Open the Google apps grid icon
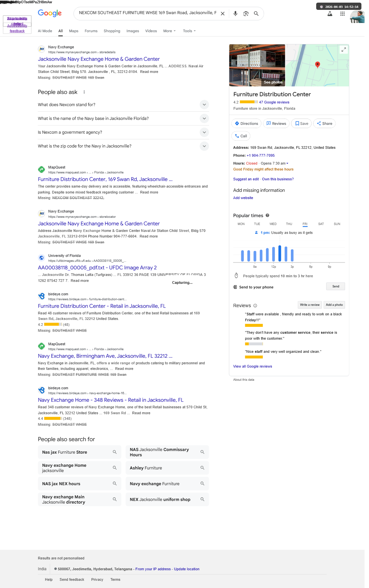 coord(342,14)
